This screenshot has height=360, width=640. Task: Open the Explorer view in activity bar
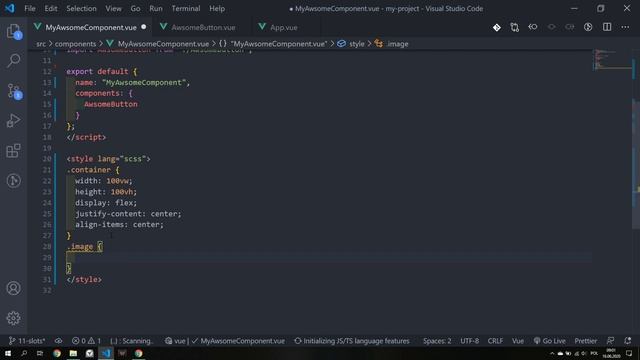[x=13, y=31]
